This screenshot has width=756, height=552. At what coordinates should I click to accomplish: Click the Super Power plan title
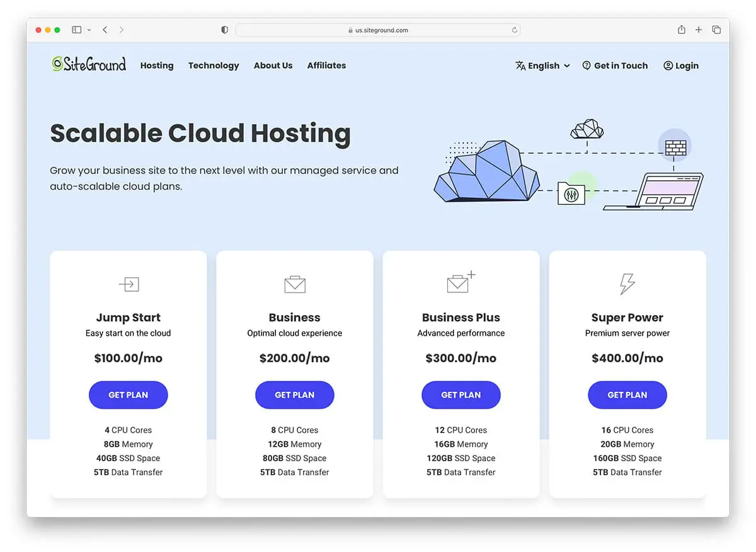(627, 318)
